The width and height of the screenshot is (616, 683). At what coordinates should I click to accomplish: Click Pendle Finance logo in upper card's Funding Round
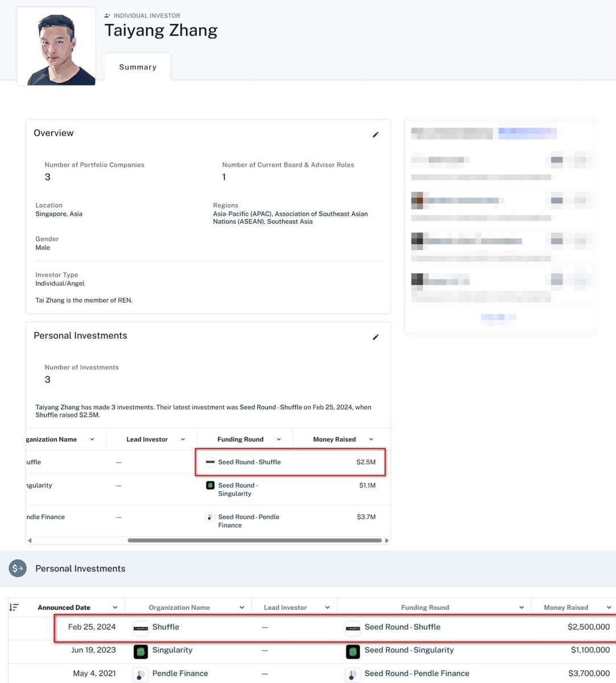[210, 517]
